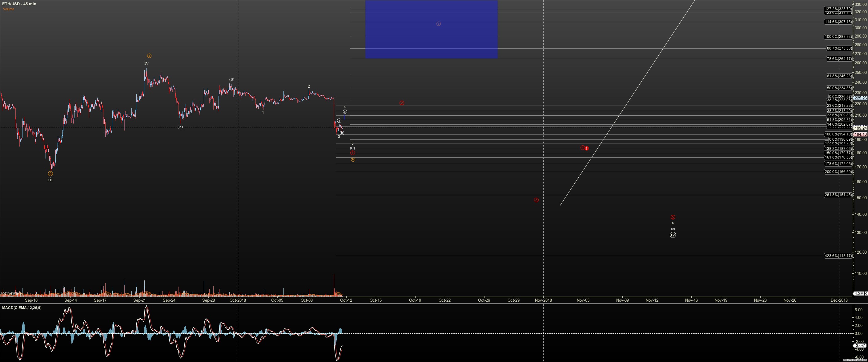This screenshot has width=868, height=362.
Task: Click the pink 194.10 price axis tag
Action: (860, 134)
